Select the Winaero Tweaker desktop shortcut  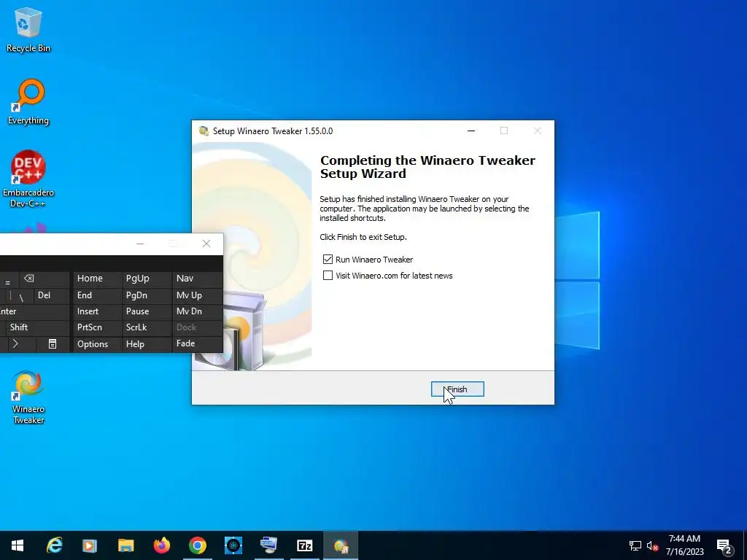click(28, 397)
